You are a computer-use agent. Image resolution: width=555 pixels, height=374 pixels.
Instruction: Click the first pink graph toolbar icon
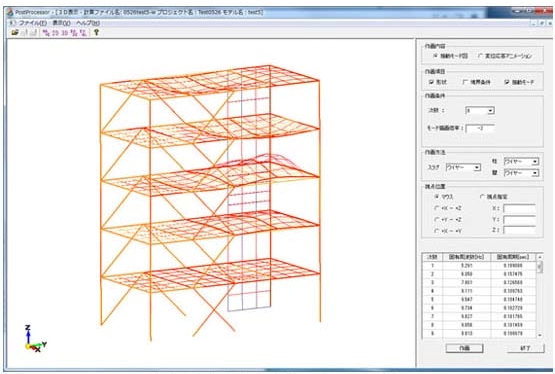[x=46, y=33]
